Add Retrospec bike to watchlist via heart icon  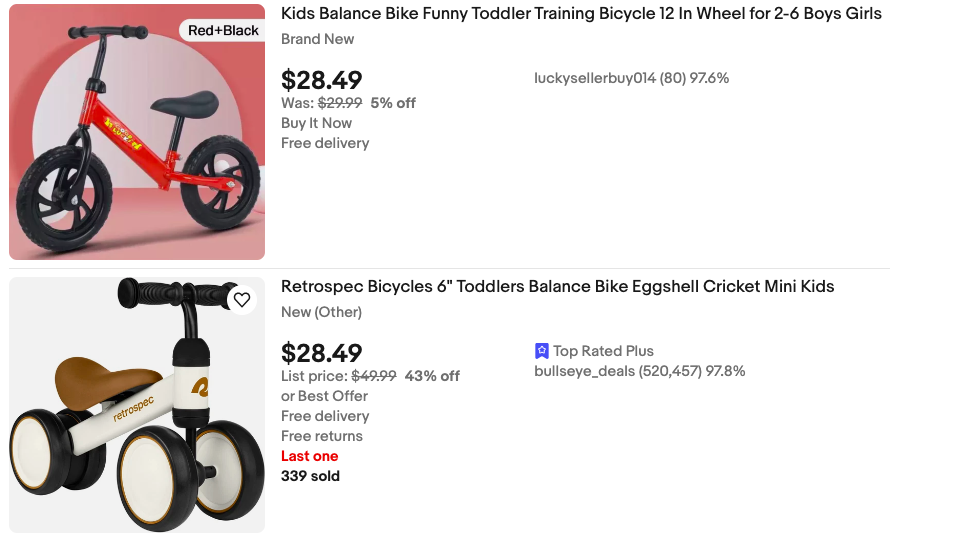click(242, 300)
